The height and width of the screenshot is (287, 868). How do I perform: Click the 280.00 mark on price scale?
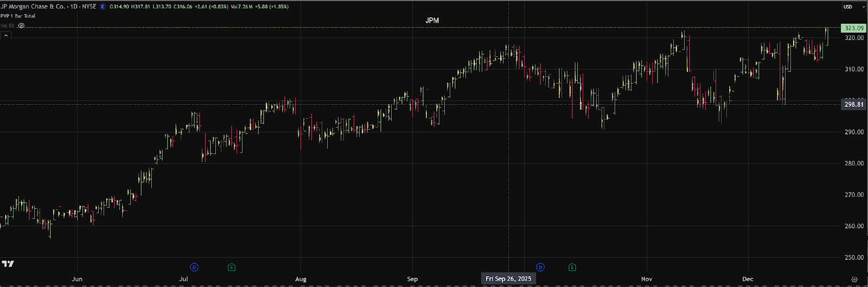854,163
